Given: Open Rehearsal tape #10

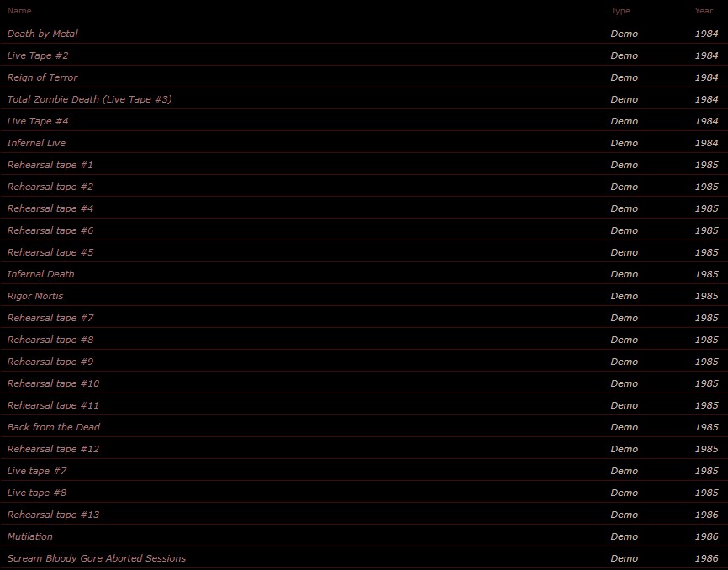Looking at the screenshot, I should coord(53,383).
